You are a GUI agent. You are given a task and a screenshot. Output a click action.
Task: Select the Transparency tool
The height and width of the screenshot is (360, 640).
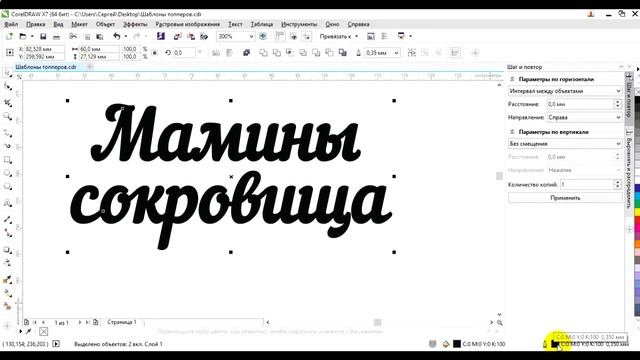click(7, 263)
